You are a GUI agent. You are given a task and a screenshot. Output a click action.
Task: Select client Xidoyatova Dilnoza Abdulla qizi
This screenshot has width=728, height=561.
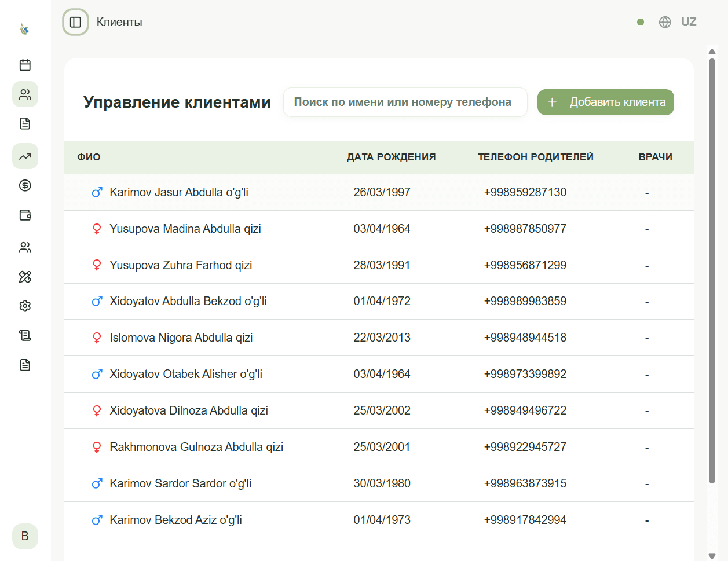(189, 410)
